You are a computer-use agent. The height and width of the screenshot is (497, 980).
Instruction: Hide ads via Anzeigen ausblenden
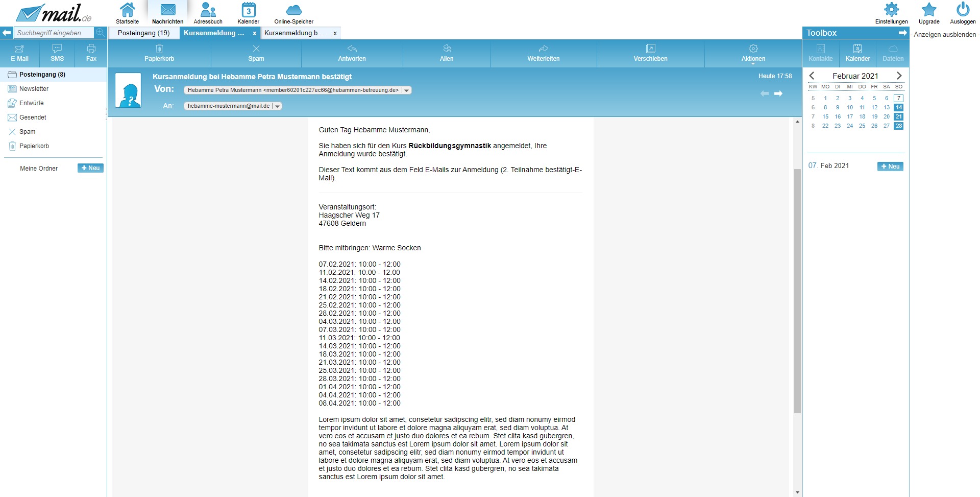click(945, 35)
